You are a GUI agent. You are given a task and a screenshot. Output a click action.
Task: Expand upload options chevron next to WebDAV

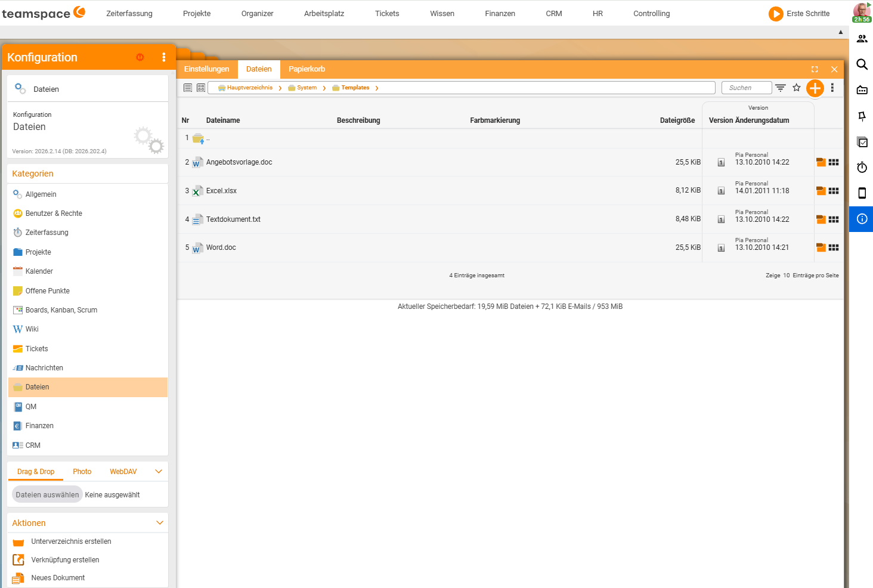(x=159, y=472)
